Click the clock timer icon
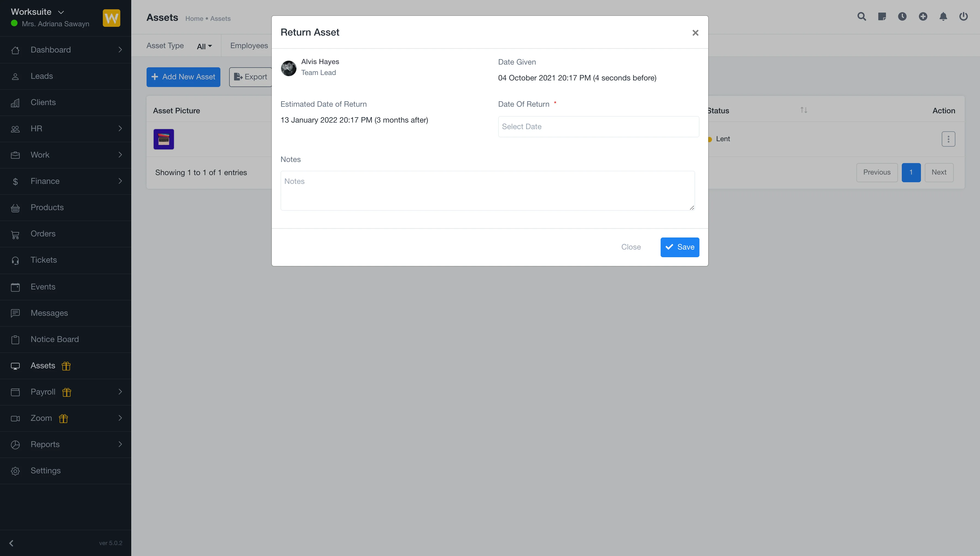This screenshot has width=980, height=556. coord(902,16)
